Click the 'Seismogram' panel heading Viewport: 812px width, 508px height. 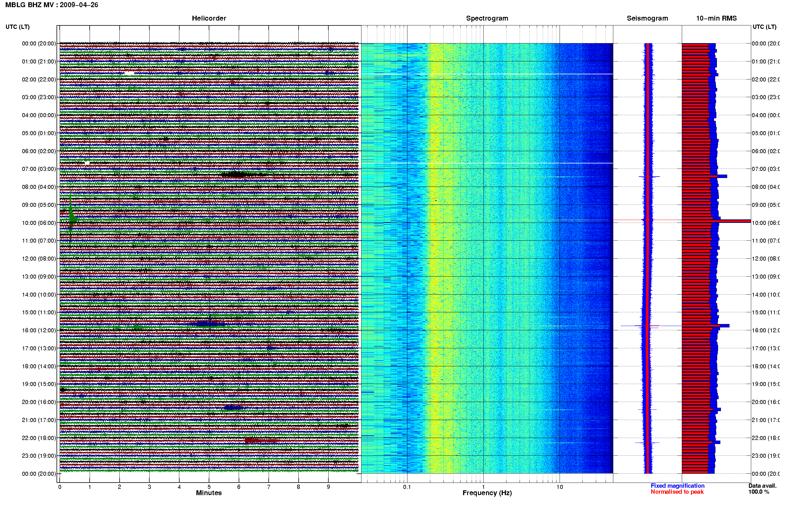coord(647,19)
